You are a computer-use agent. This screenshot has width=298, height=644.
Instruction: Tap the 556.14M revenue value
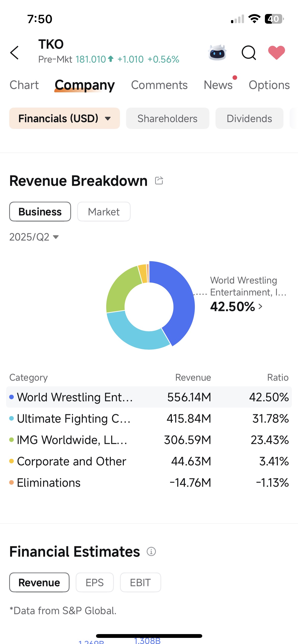coord(189,397)
